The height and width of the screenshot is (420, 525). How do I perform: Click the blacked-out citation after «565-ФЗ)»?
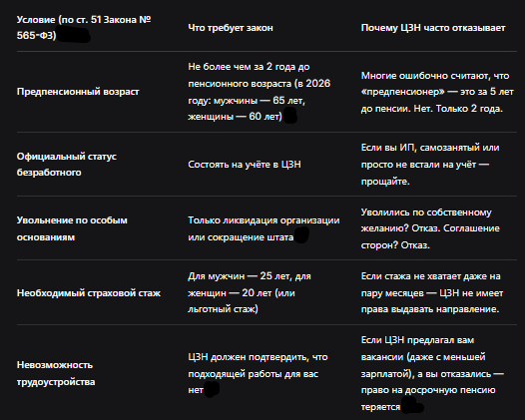pos(74,36)
